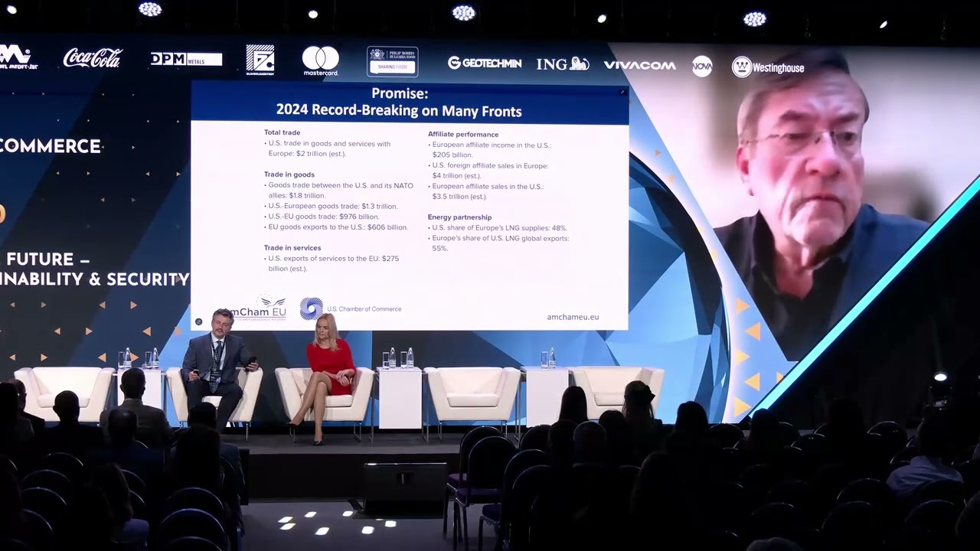Click the 'Trade in services' section heading
This screenshot has width=980, height=551.
pos(292,248)
